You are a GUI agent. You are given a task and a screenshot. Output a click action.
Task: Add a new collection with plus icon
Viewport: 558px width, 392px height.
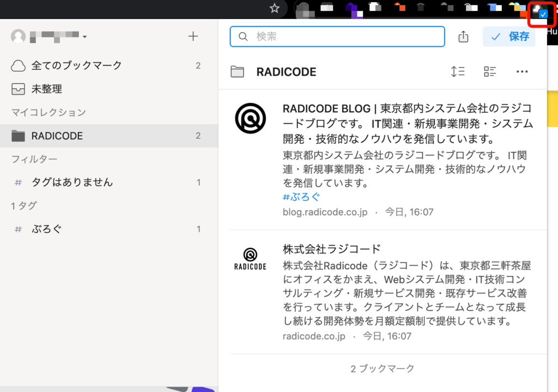193,36
